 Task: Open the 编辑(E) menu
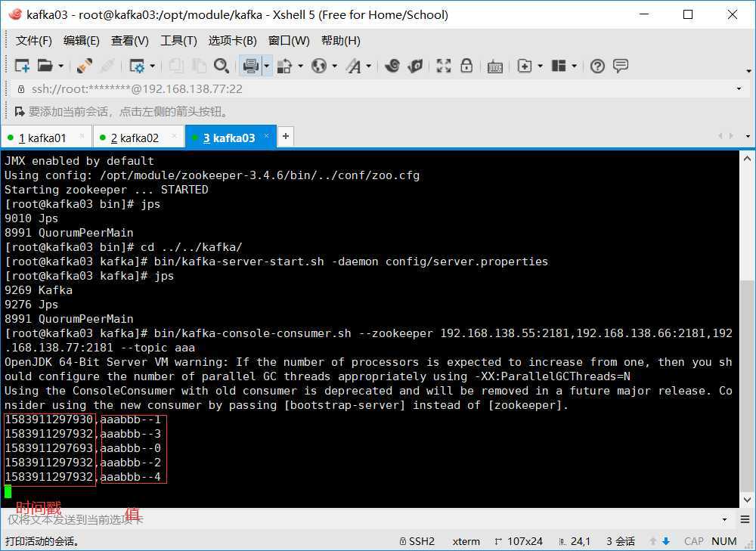(x=82, y=41)
